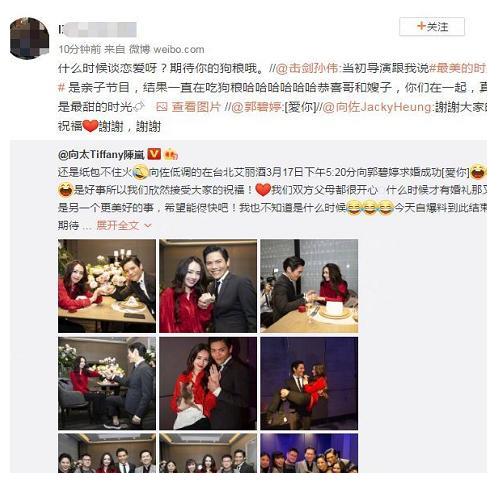Open @郭碧婷 mention link
The height and width of the screenshot is (483, 497).
pos(257,107)
